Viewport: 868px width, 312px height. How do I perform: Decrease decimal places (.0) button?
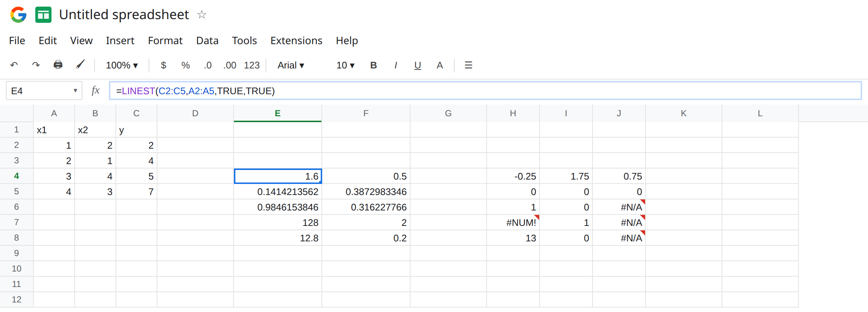[x=208, y=65]
